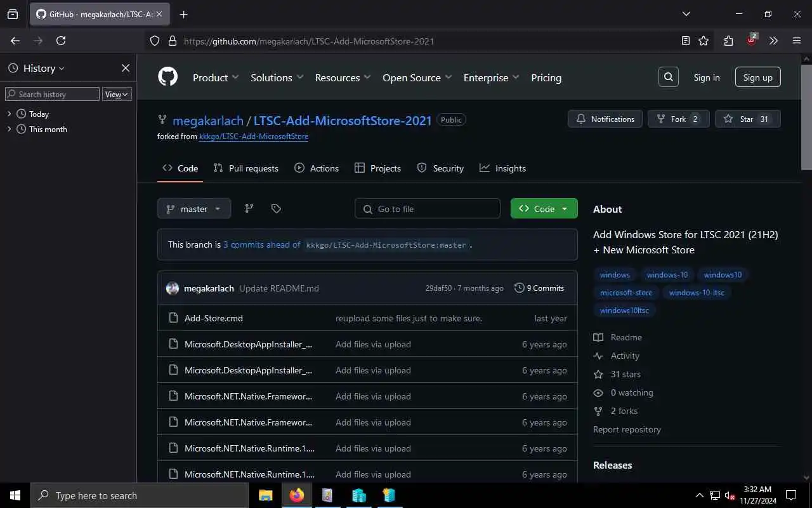This screenshot has height=508, width=812.
Task: Click the Go to file search field
Action: (428, 208)
